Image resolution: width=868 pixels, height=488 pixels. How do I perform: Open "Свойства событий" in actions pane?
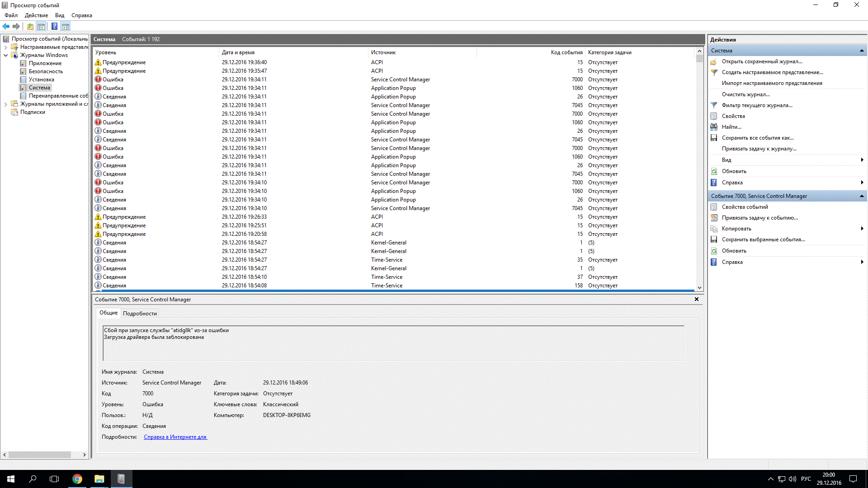point(745,207)
